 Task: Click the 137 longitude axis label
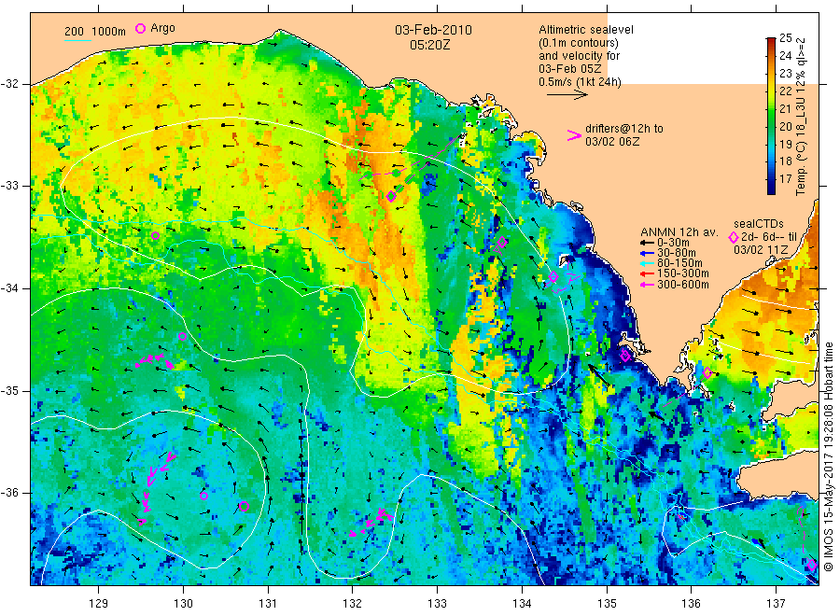click(x=776, y=604)
